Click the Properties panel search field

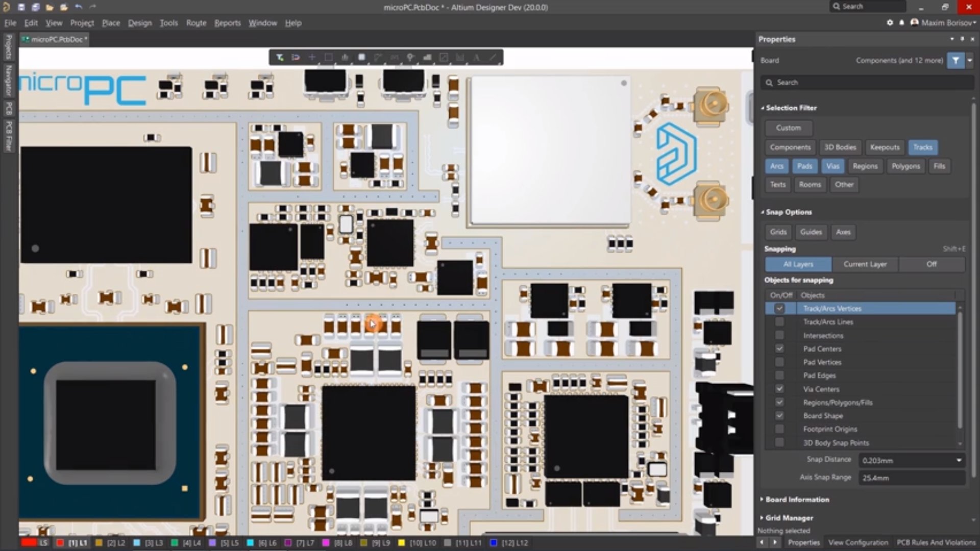click(866, 82)
